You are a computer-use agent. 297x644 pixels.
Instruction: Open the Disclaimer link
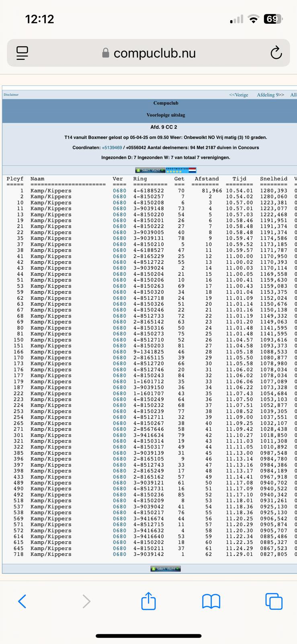[x=11, y=95]
